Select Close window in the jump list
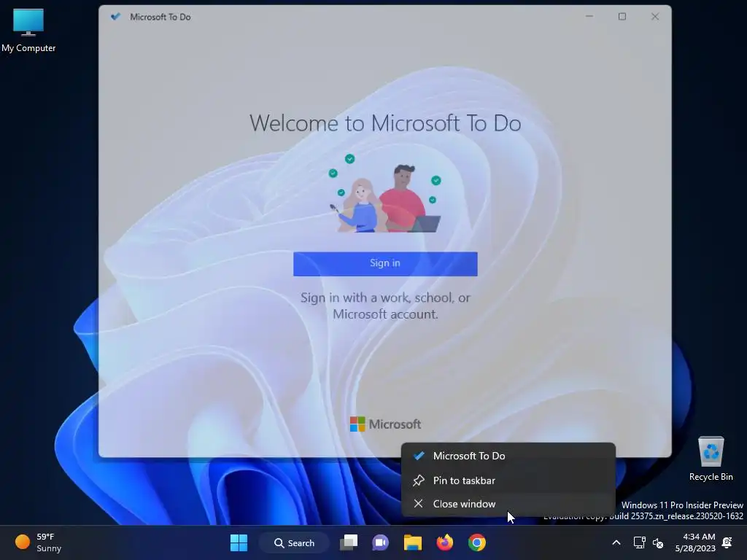The width and height of the screenshot is (747, 560). click(508, 504)
